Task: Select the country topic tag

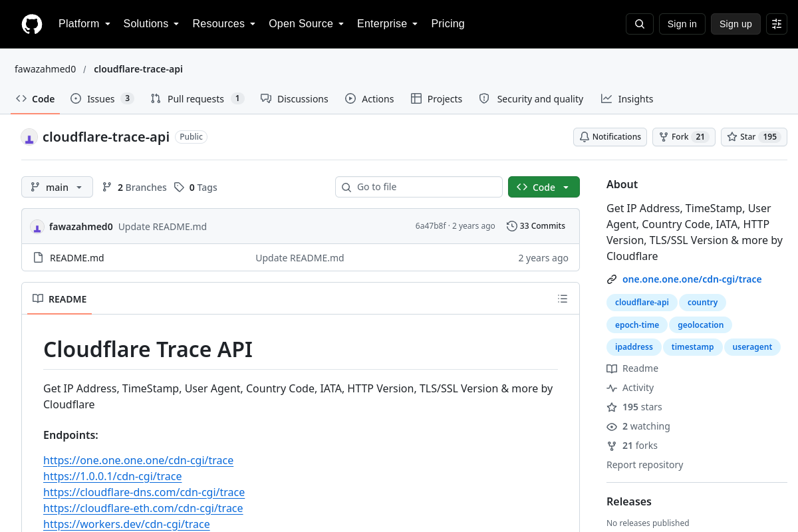Action: point(703,302)
